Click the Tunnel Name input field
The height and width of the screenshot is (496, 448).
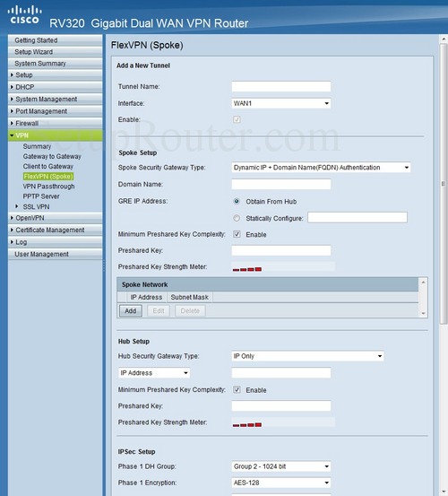280,86
